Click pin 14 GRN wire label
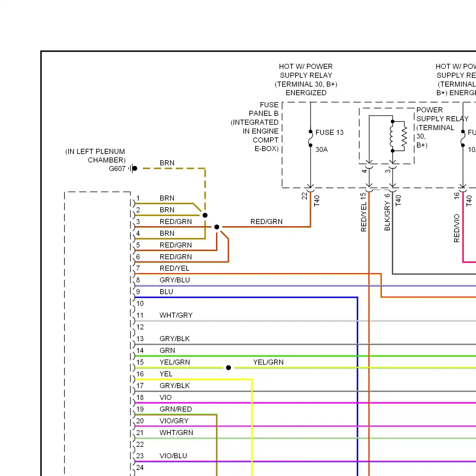 click(167, 350)
